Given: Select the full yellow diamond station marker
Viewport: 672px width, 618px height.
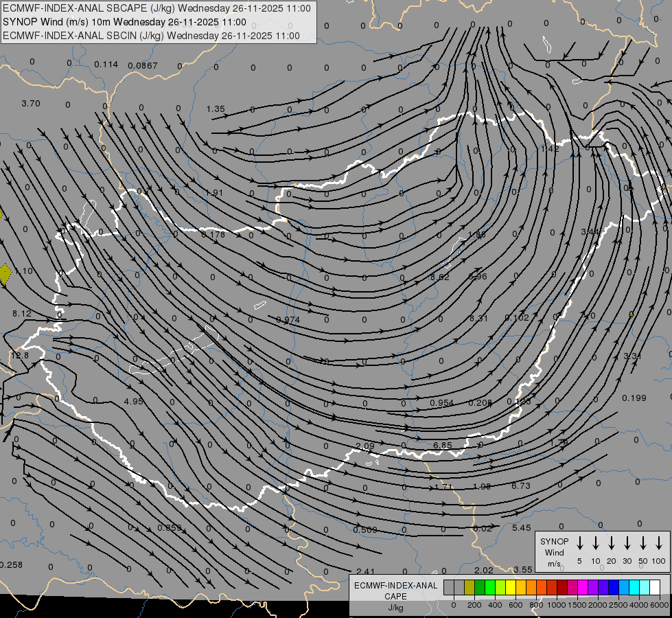Looking at the screenshot, I should pyautogui.click(x=5, y=275).
